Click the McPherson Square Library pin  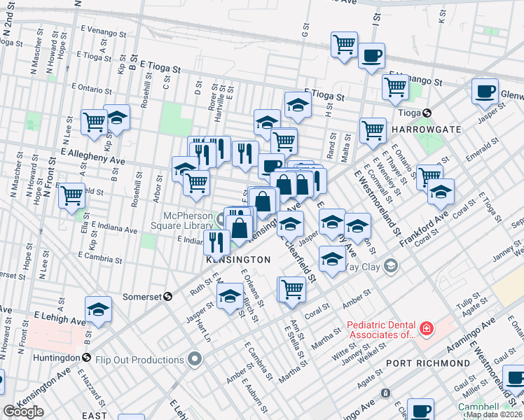coord(220,219)
